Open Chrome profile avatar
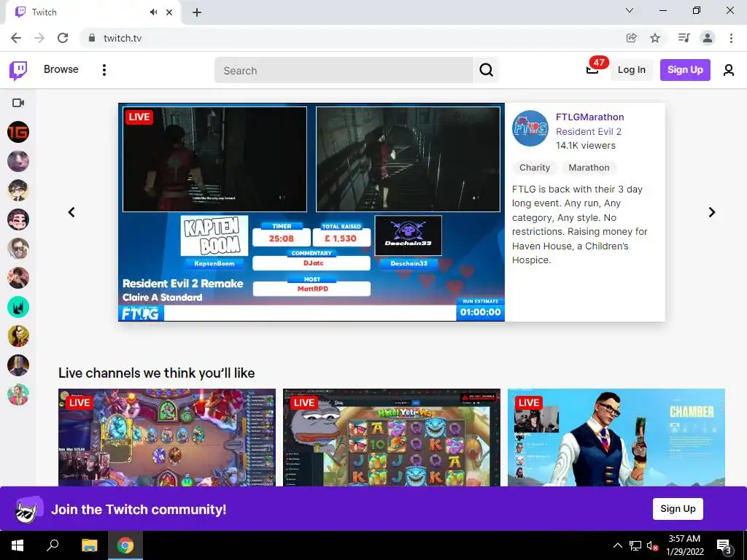 tap(708, 38)
